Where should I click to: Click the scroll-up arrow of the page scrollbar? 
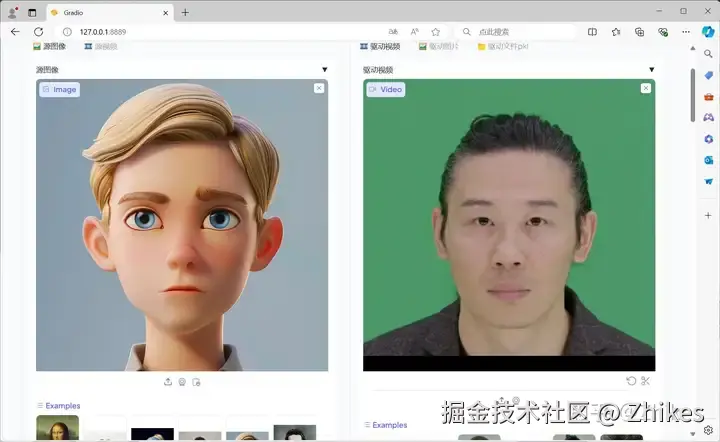pos(692,48)
